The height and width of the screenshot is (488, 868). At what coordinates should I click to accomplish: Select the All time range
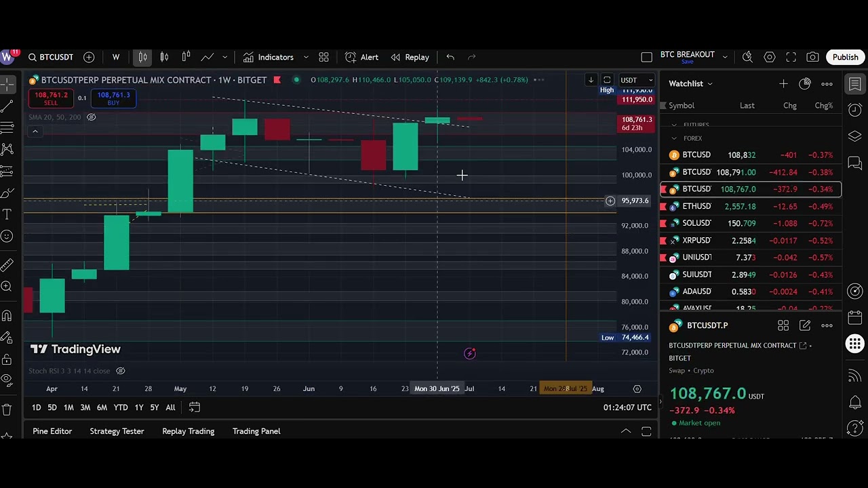(x=170, y=407)
